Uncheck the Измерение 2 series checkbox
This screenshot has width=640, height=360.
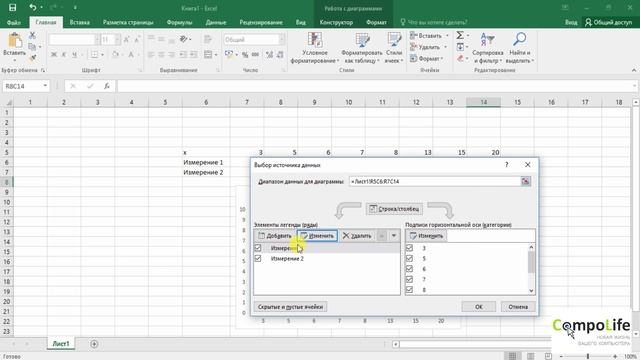pyautogui.click(x=258, y=258)
